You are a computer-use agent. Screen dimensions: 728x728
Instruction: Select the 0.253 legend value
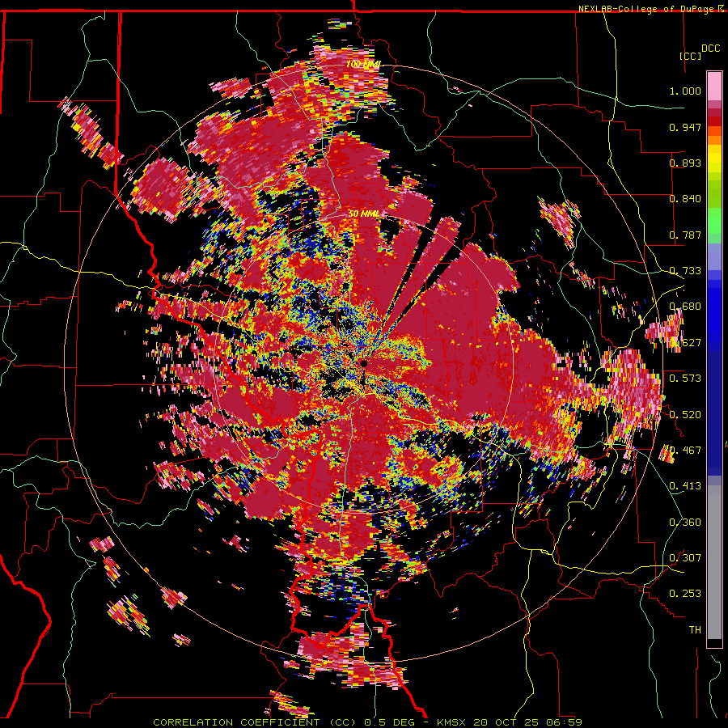[685, 594]
